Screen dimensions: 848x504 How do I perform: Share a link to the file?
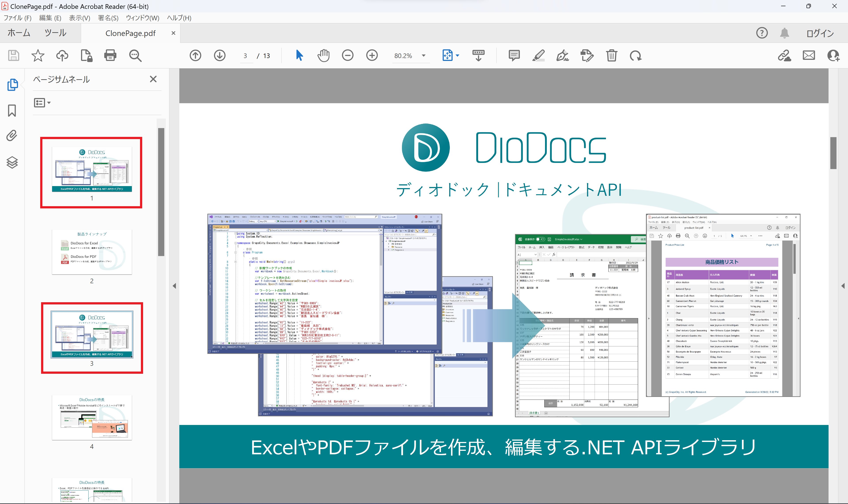point(784,55)
